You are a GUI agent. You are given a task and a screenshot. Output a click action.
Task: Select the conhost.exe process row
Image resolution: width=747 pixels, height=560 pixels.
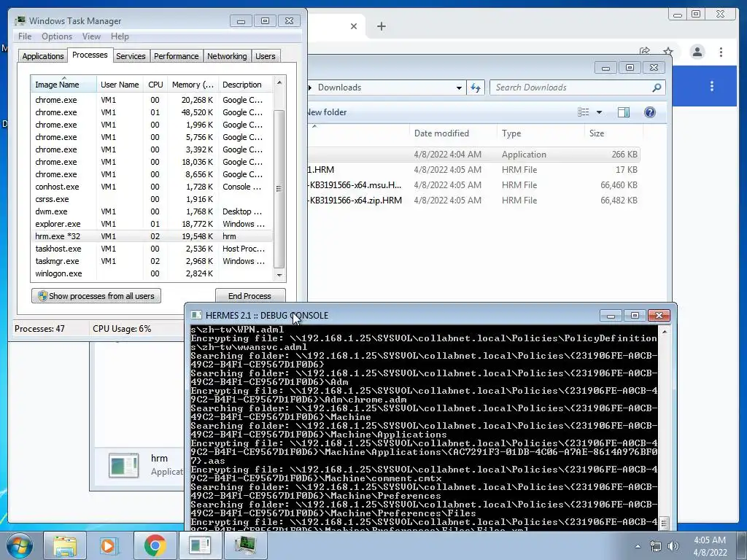coord(152,187)
